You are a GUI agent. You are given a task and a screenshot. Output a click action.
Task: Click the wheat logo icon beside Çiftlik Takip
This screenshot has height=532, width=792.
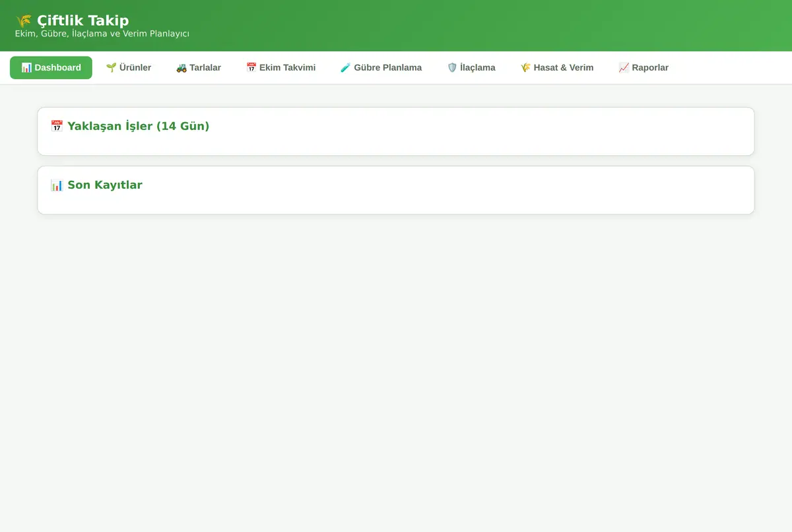point(24,20)
